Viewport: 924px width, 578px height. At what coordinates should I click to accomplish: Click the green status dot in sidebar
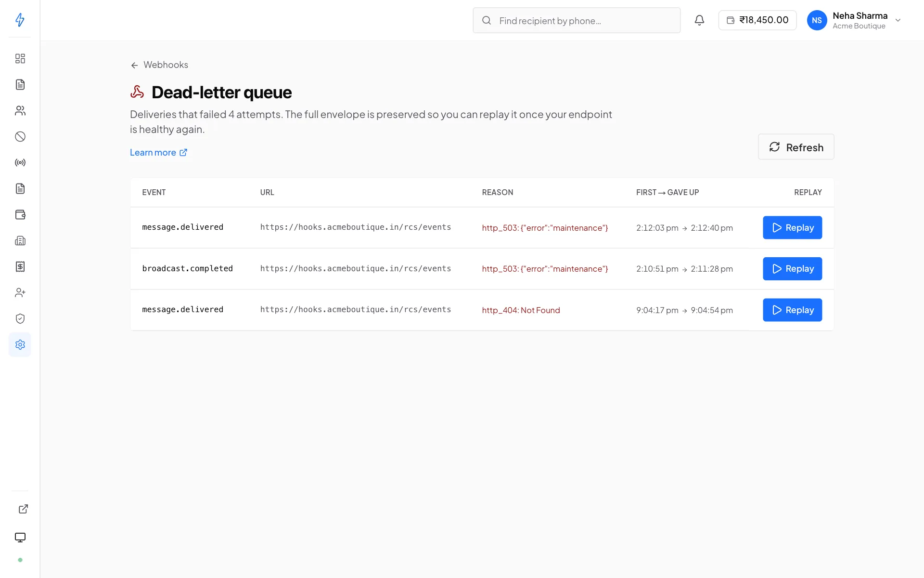[x=20, y=560]
